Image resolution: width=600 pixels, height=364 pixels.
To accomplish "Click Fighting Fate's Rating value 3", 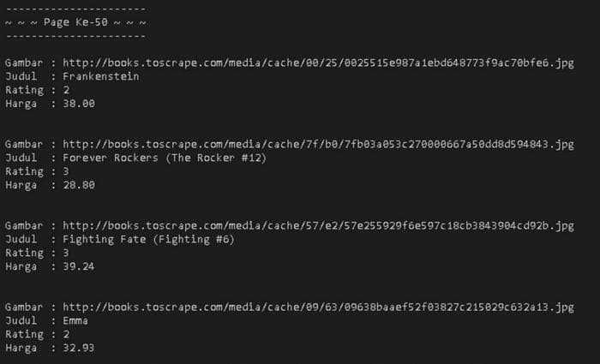I will (66, 254).
